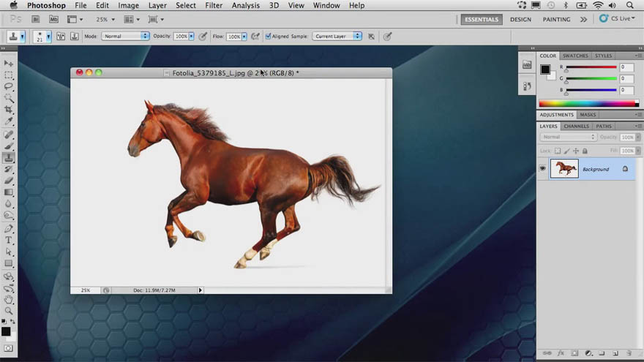This screenshot has width=644, height=362.
Task: Select the Pen tool
Action: click(x=9, y=229)
